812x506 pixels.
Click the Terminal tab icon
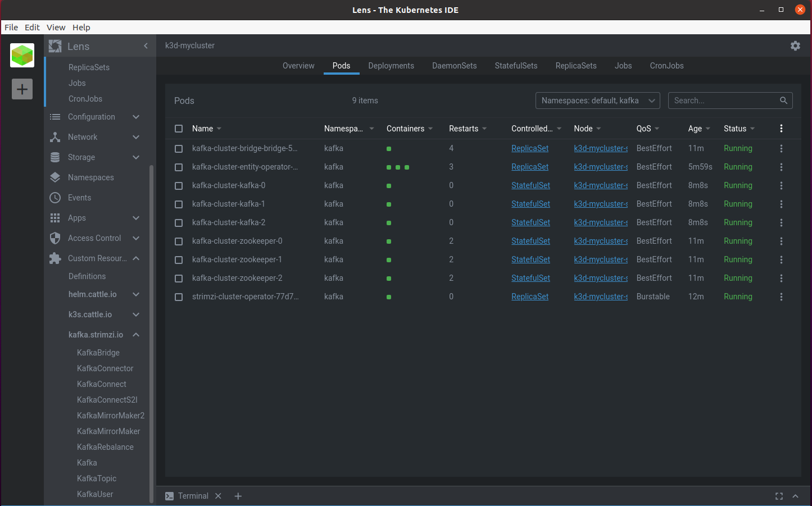pos(169,496)
